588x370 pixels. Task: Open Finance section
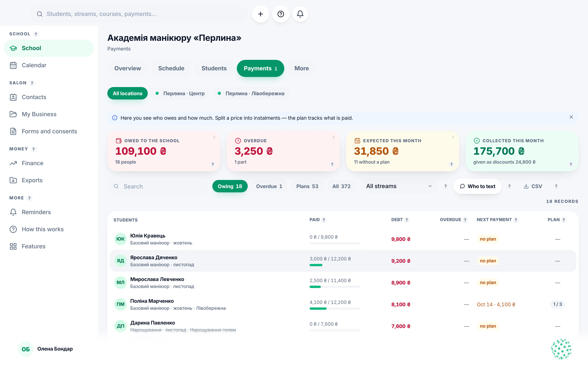point(49,163)
